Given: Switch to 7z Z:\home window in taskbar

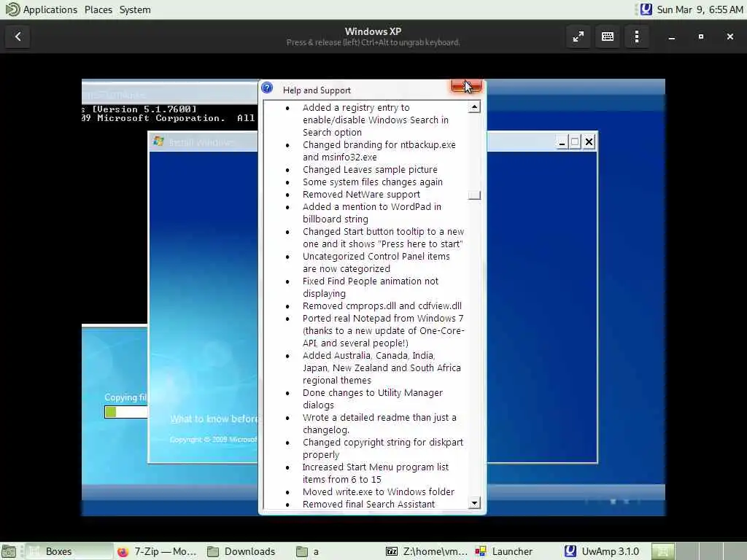Looking at the screenshot, I should (x=426, y=551).
